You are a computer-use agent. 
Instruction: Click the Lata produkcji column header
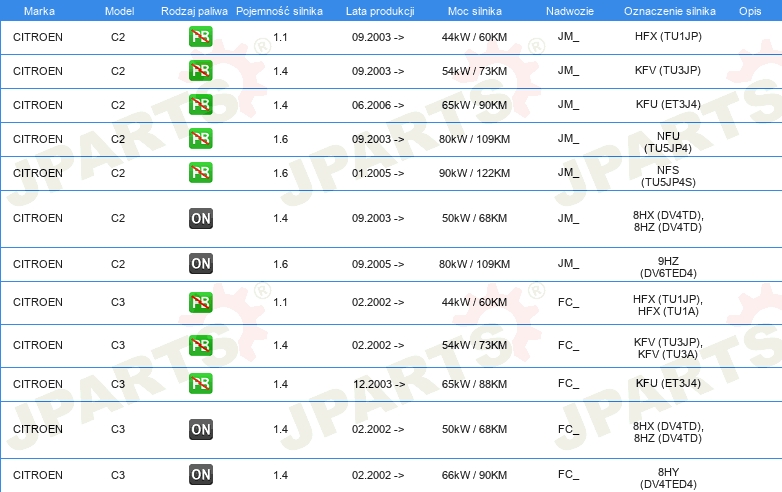coord(380,11)
